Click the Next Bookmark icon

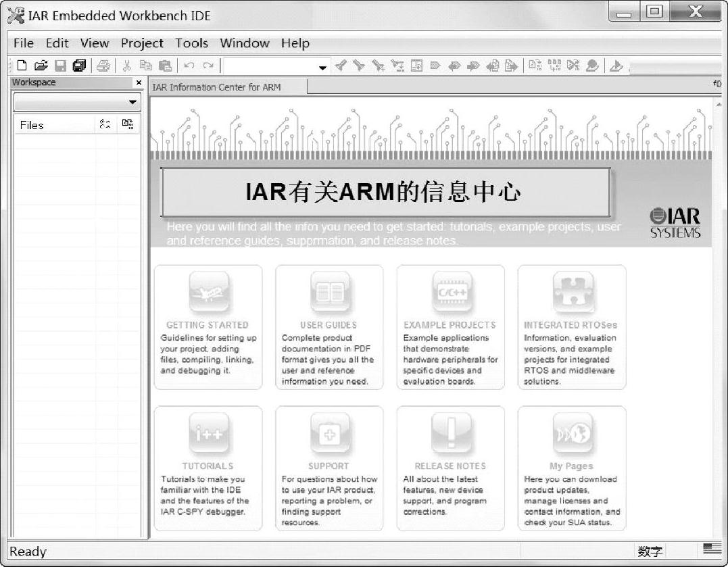point(473,66)
